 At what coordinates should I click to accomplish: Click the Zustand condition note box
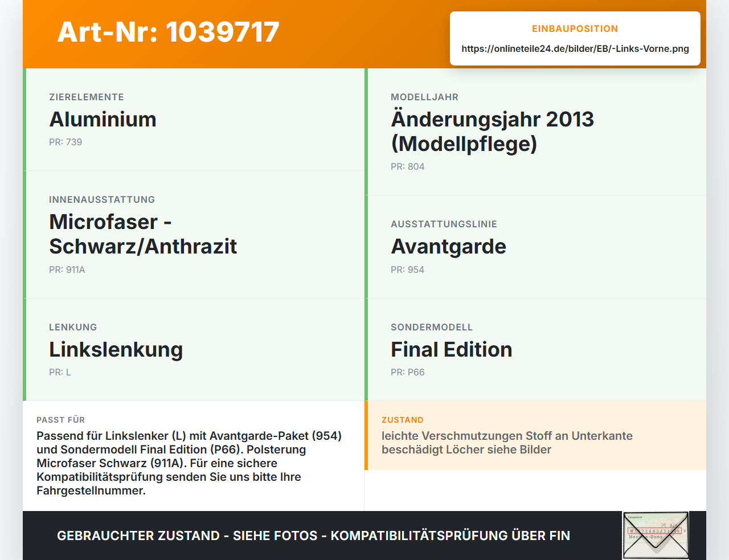click(535, 435)
